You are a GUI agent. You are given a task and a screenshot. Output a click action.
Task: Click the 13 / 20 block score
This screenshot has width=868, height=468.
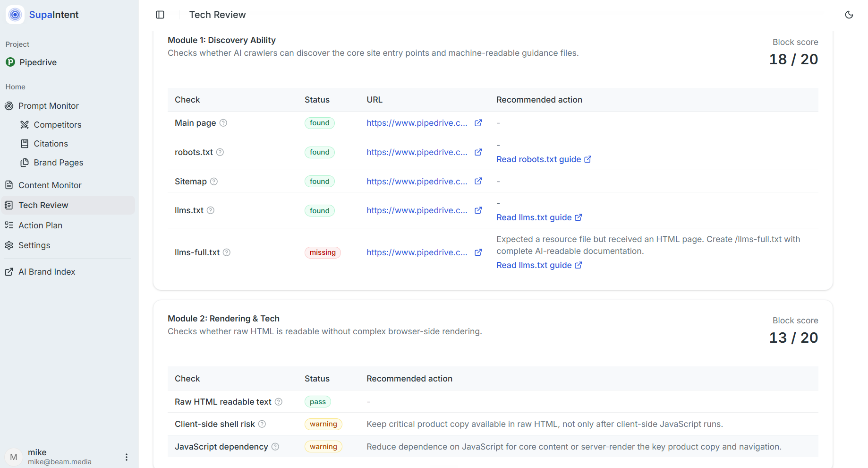tap(793, 338)
